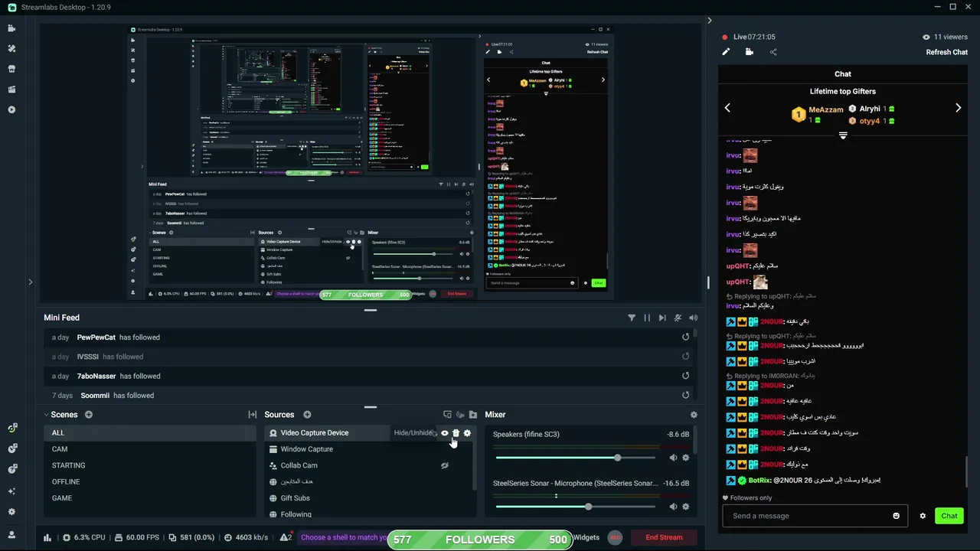Open the user account icon in sidebar
Screen dimensions: 980x551
coord(11,535)
